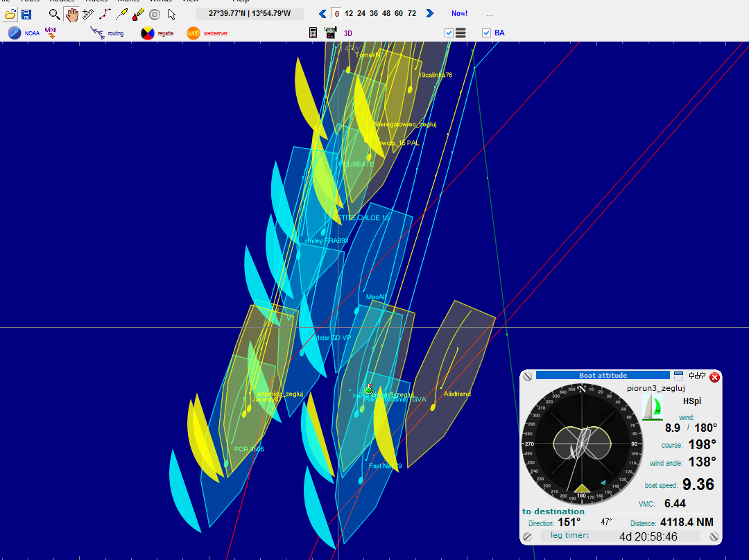Viewport: 749px width, 560px height.
Task: Select the magnifier zoom tool
Action: click(x=55, y=15)
